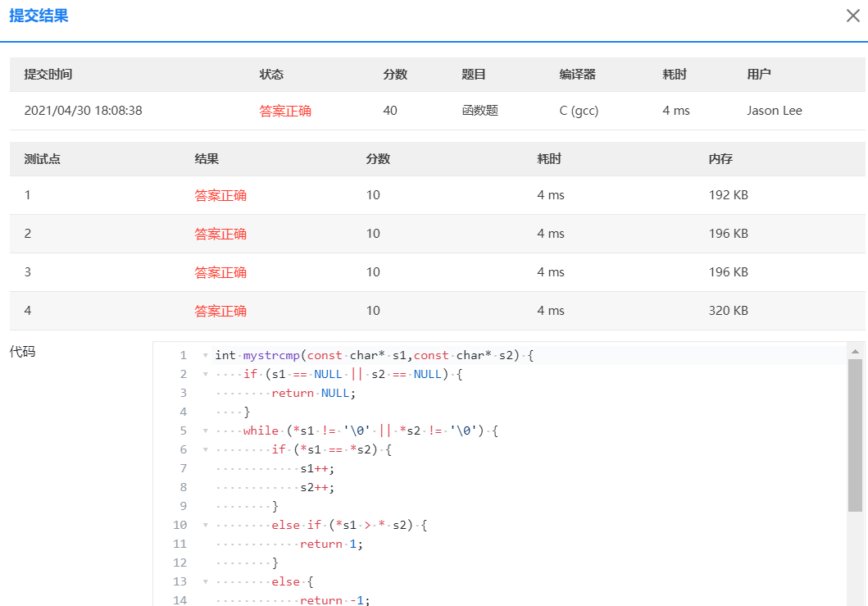The width and height of the screenshot is (868, 606).
Task: Click the s1++; code line
Action: click(317, 468)
